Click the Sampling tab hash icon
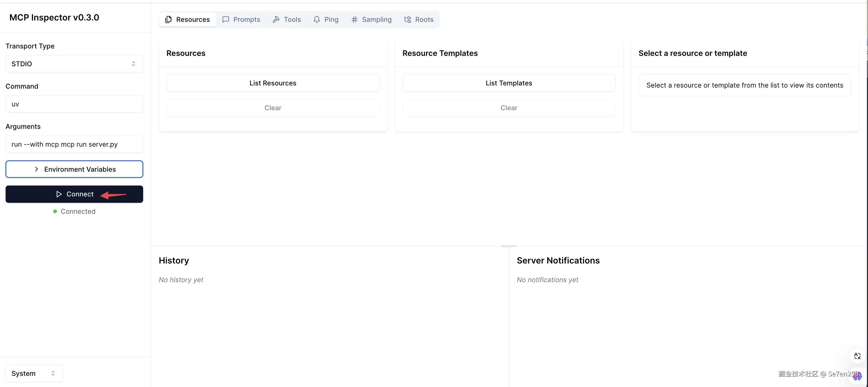 tap(354, 19)
